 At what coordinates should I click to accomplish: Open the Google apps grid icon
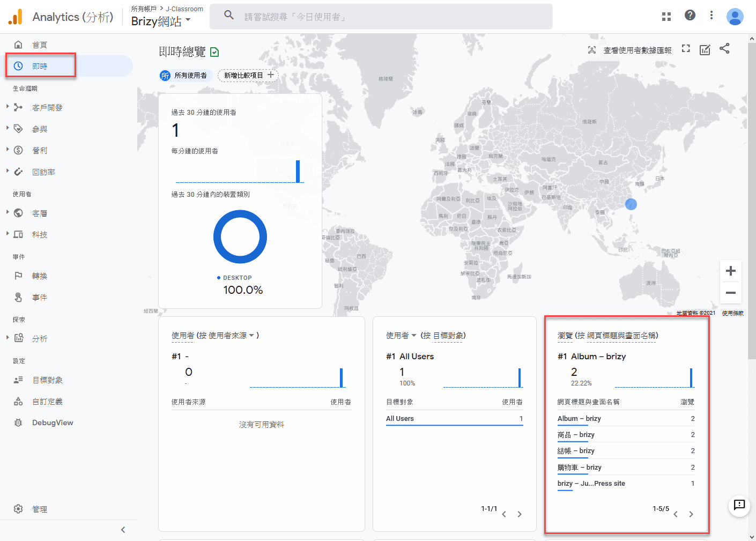click(666, 17)
